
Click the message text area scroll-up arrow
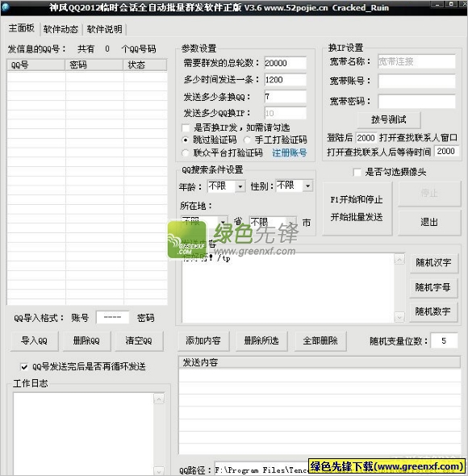coord(399,259)
